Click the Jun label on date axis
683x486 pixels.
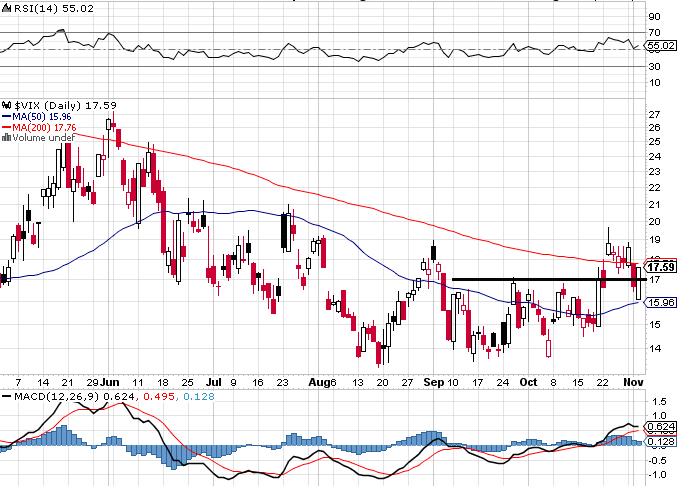tap(110, 382)
